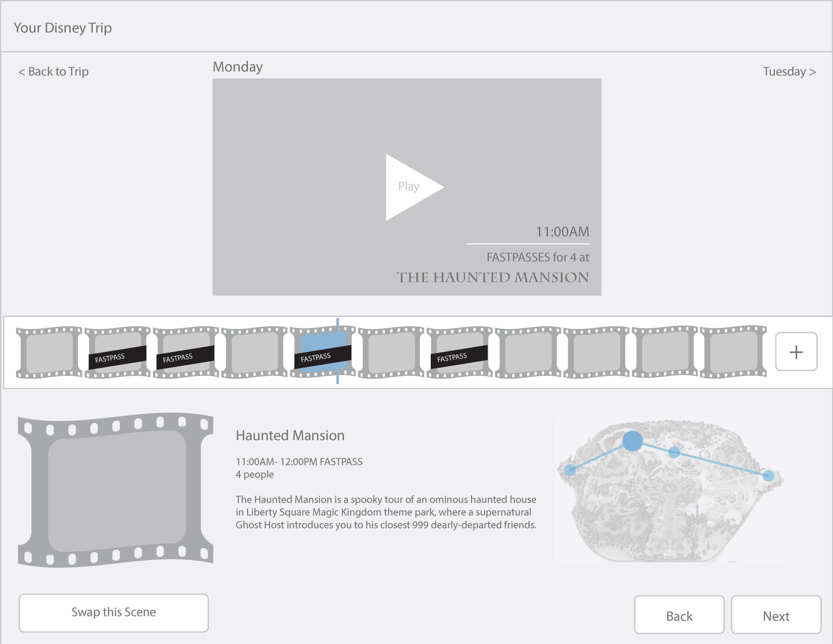Screen dimensions: 833x644
Task: Select the first film frame in the timeline
Action: click(x=49, y=352)
